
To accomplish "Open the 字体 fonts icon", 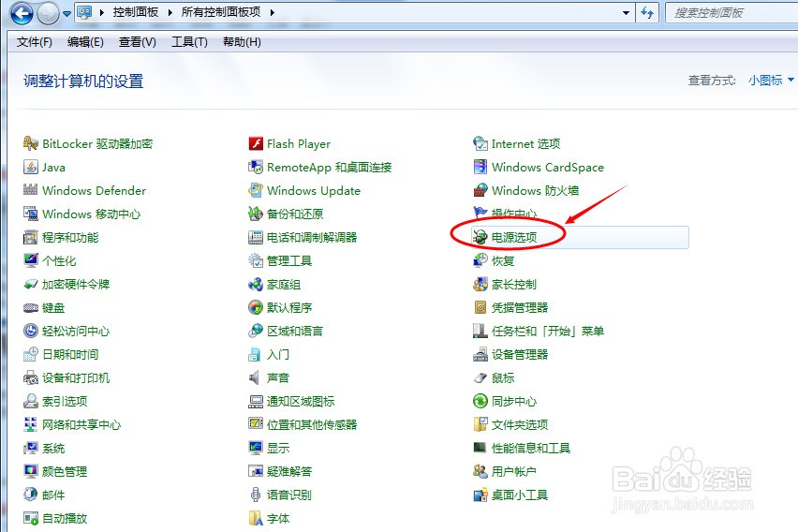I will (256, 518).
